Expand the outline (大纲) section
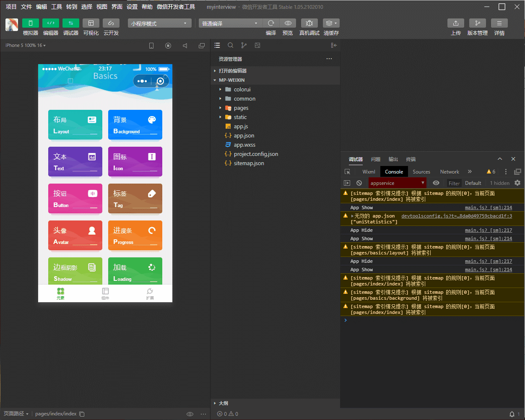Screen dimensions: 525x420 (x=275, y=403)
